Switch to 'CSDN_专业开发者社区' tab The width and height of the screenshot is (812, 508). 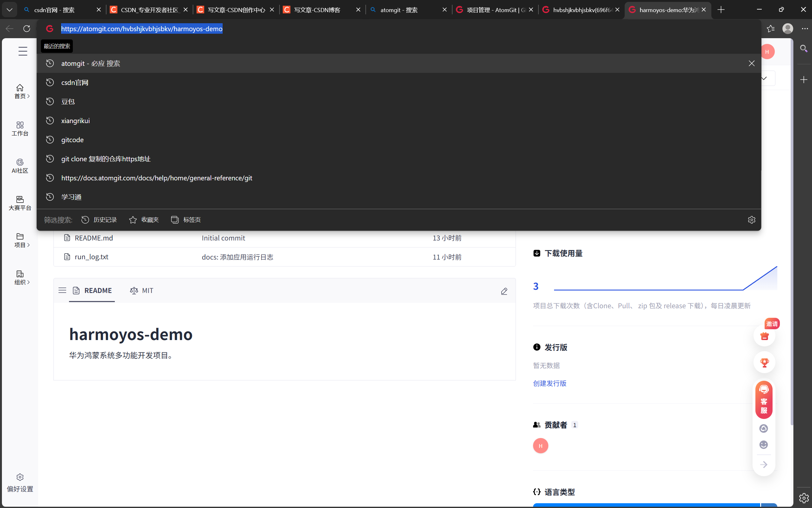pyautogui.click(x=149, y=10)
